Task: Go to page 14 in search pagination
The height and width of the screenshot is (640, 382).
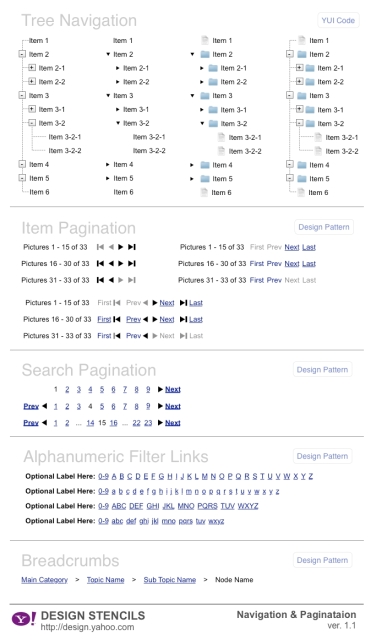Action: pyautogui.click(x=90, y=423)
